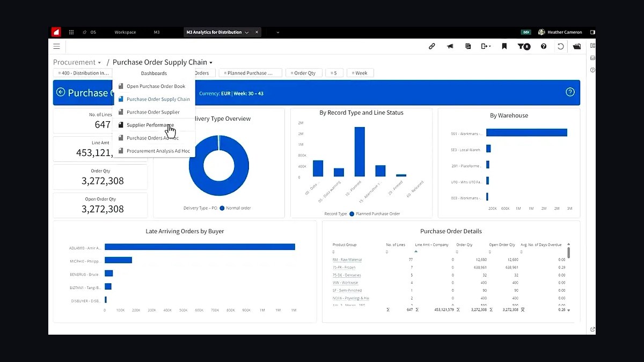Open the filter funnel icon with badge
The width and height of the screenshot is (644, 362).
[524, 47]
